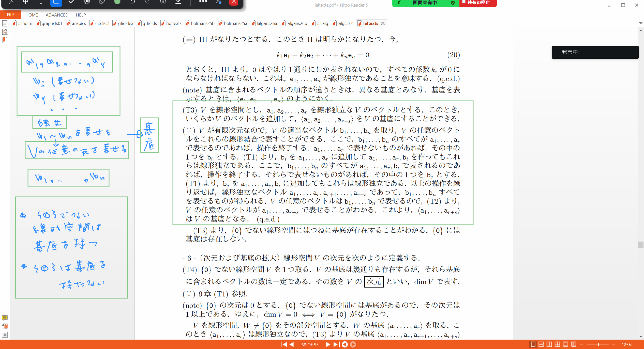This screenshot has width=644, height=349.
Task: Go to the previous page
Action: 292,344
